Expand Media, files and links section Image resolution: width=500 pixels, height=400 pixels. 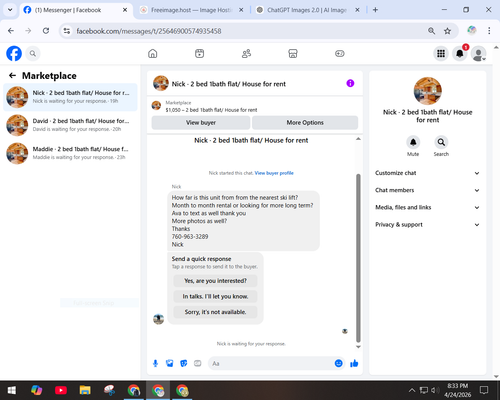[x=427, y=207]
